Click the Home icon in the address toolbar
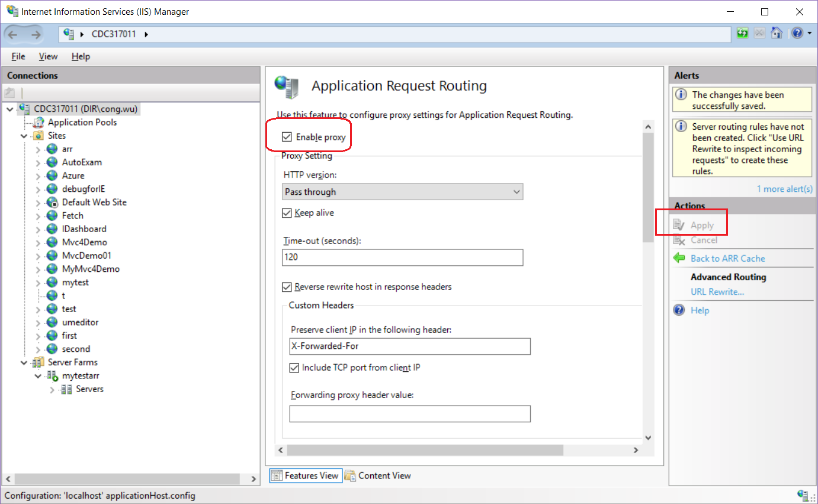This screenshot has width=818, height=504. tap(777, 33)
